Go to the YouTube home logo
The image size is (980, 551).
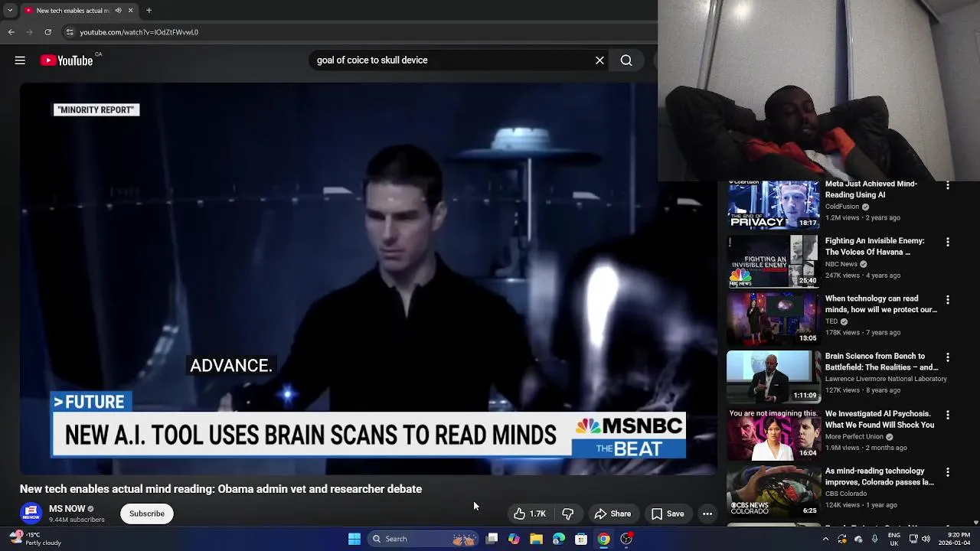click(67, 60)
